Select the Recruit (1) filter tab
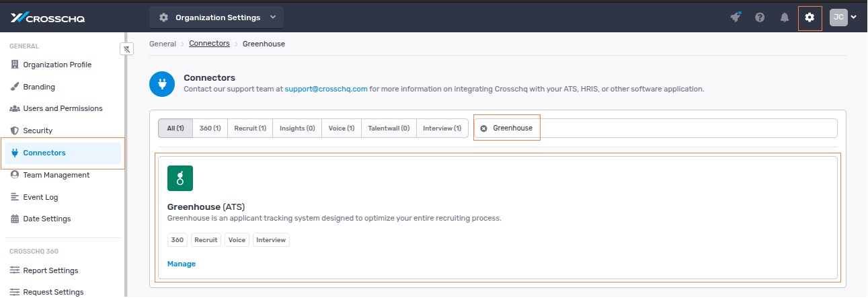The height and width of the screenshot is (298, 868). (250, 128)
